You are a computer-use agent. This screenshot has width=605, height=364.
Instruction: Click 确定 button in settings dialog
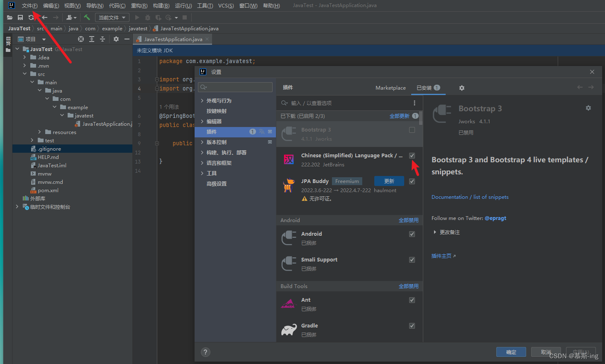tap(511, 352)
